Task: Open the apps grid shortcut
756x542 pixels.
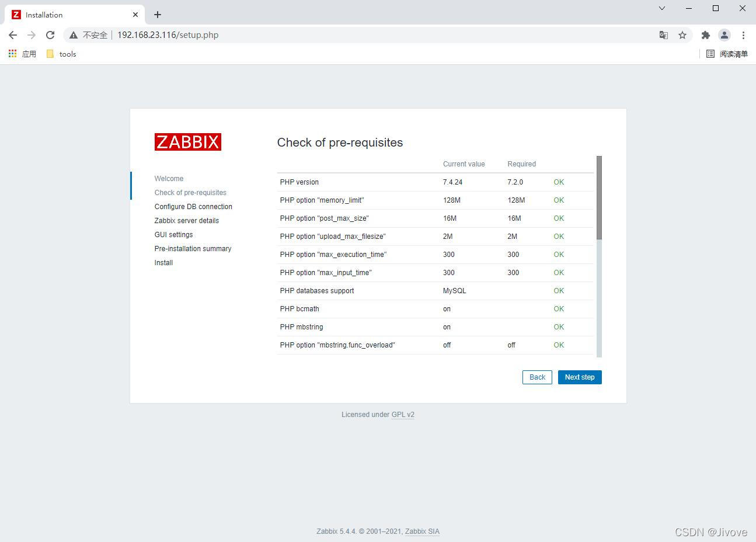Action: [22, 54]
